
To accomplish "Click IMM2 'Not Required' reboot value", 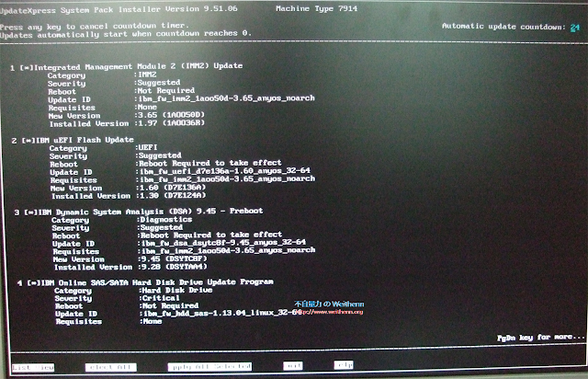I will (x=166, y=90).
